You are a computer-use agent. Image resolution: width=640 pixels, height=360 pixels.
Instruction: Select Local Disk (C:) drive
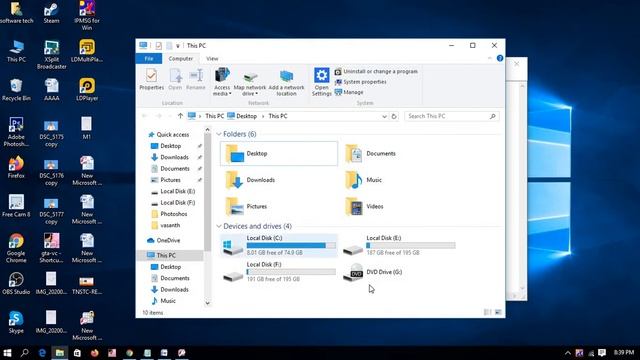tap(279, 245)
